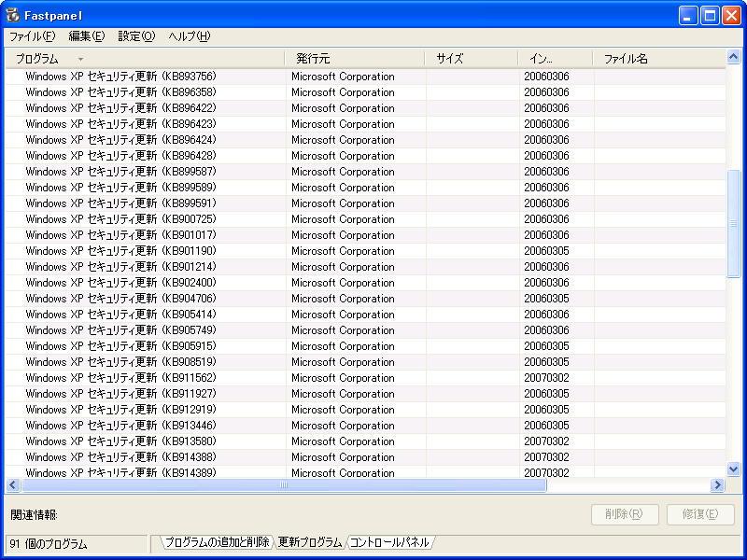The image size is (747, 560).
Task: Select the KB899589 security update row
Action: pos(365,188)
